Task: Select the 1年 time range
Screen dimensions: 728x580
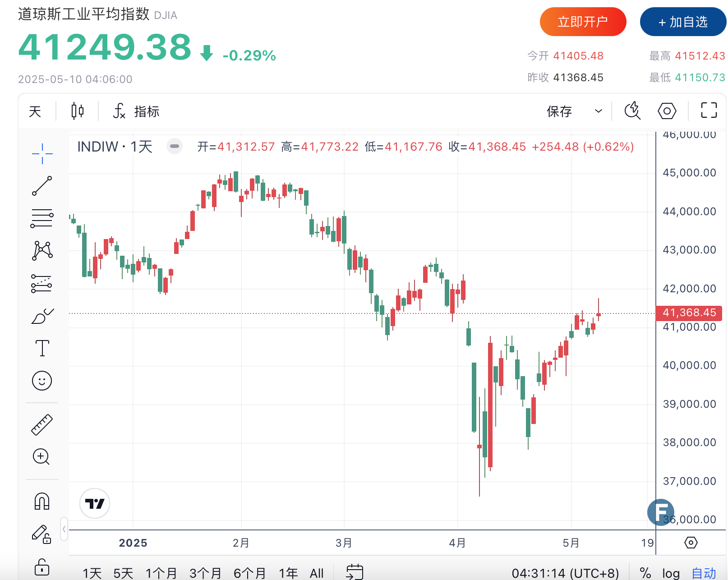Action: (288, 573)
